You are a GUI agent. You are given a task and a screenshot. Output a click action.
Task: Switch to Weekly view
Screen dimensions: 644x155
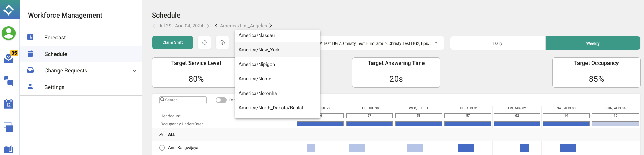point(593,43)
